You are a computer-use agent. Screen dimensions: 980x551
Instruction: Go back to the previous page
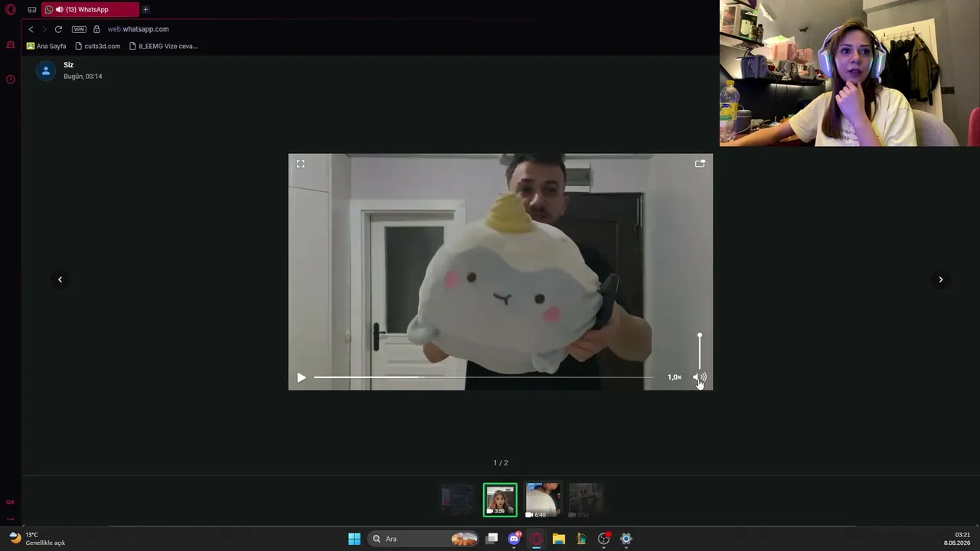click(31, 29)
